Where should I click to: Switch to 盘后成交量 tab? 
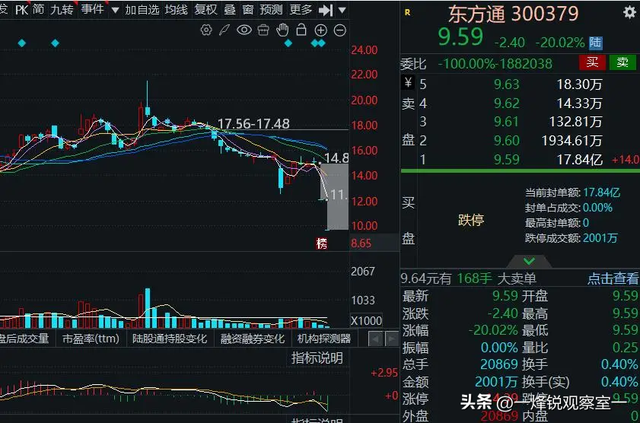pos(24,338)
